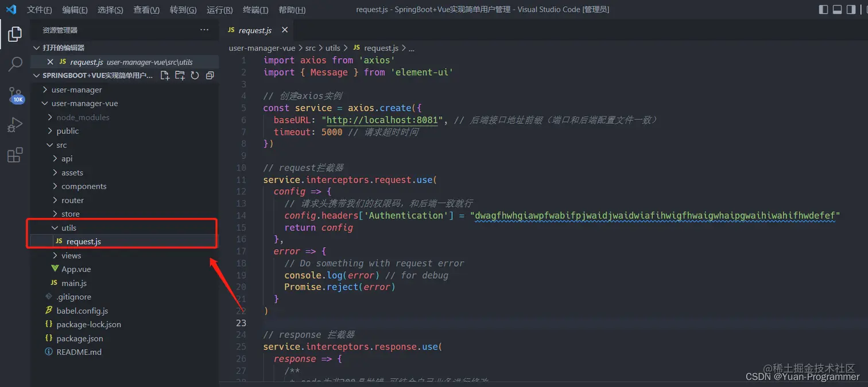The width and height of the screenshot is (868, 387).
Task: Refresh the explorer file tree
Action: (195, 75)
